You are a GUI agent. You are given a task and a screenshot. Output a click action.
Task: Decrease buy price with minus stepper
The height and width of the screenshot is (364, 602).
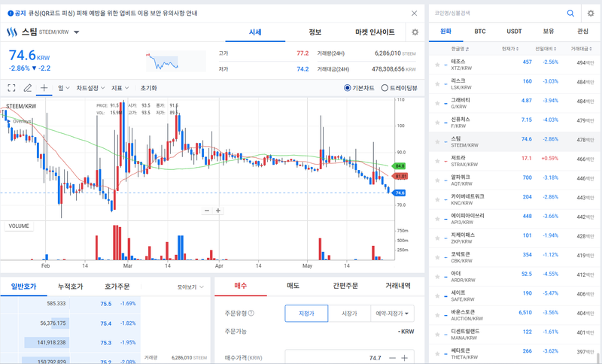click(x=392, y=358)
